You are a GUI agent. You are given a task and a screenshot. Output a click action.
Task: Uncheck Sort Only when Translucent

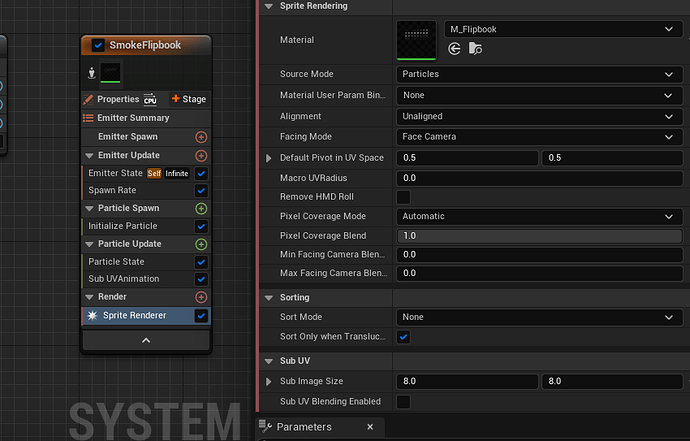[403, 337]
